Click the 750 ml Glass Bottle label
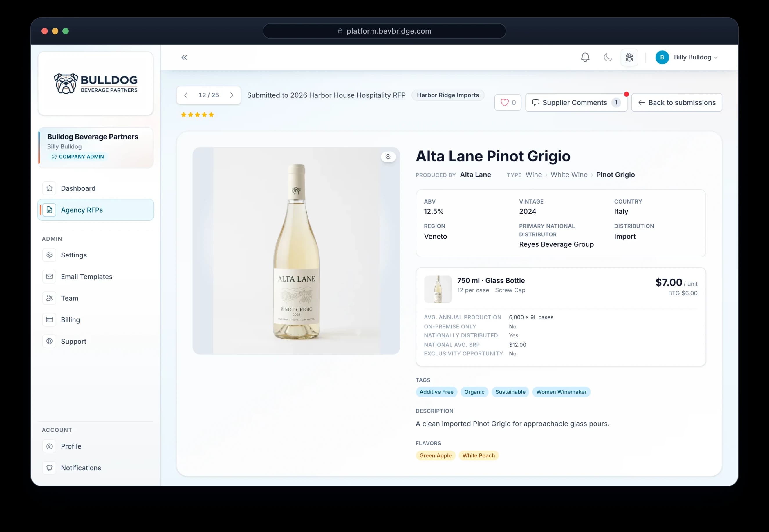This screenshot has height=532, width=769. 491,281
